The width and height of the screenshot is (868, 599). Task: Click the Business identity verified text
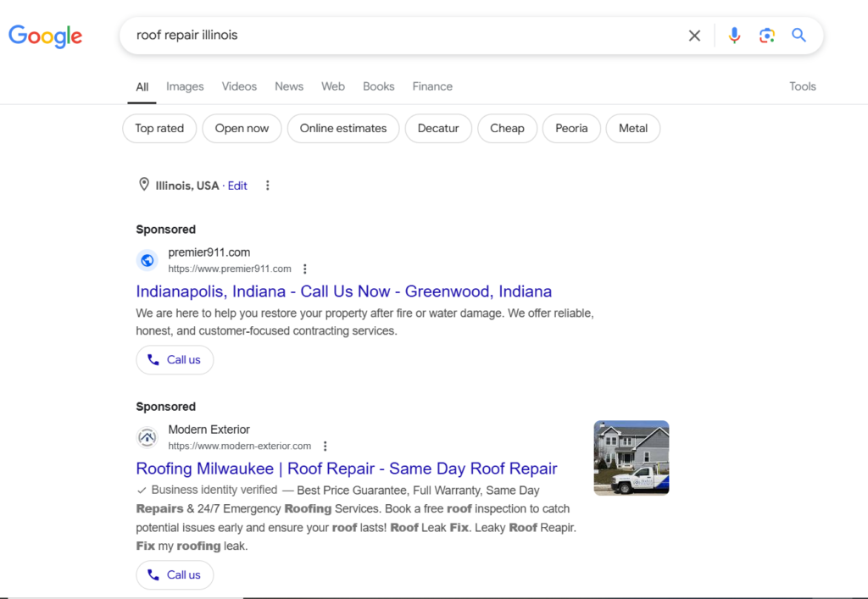tap(214, 490)
